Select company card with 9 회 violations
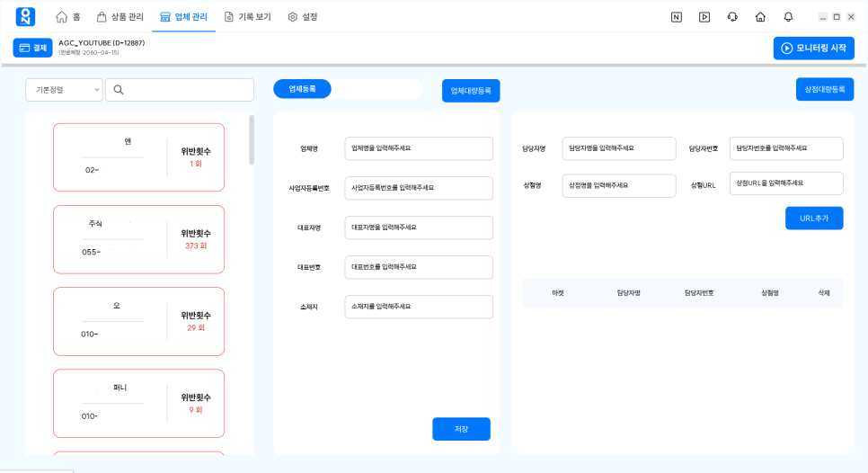The height and width of the screenshot is (473, 868). [139, 403]
